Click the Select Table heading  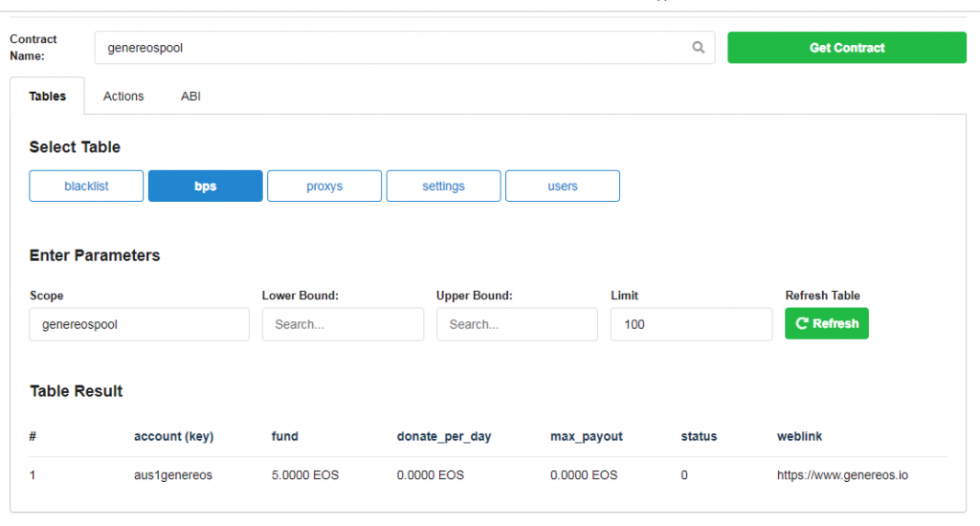tap(75, 147)
